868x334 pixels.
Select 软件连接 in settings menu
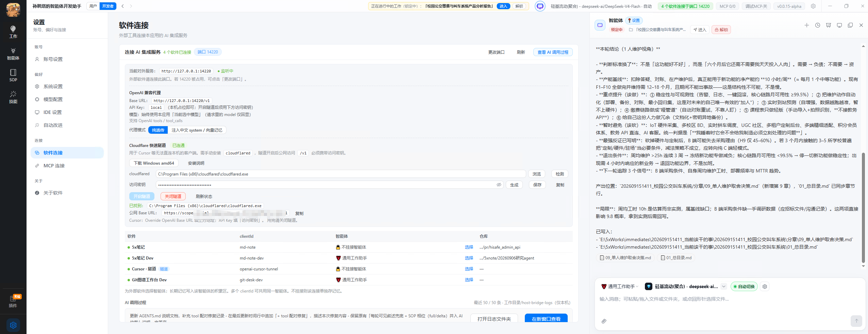(x=67, y=153)
